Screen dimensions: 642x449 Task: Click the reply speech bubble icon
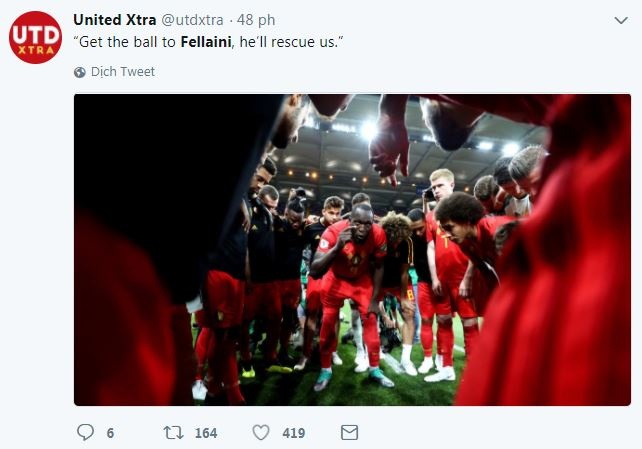point(85,432)
